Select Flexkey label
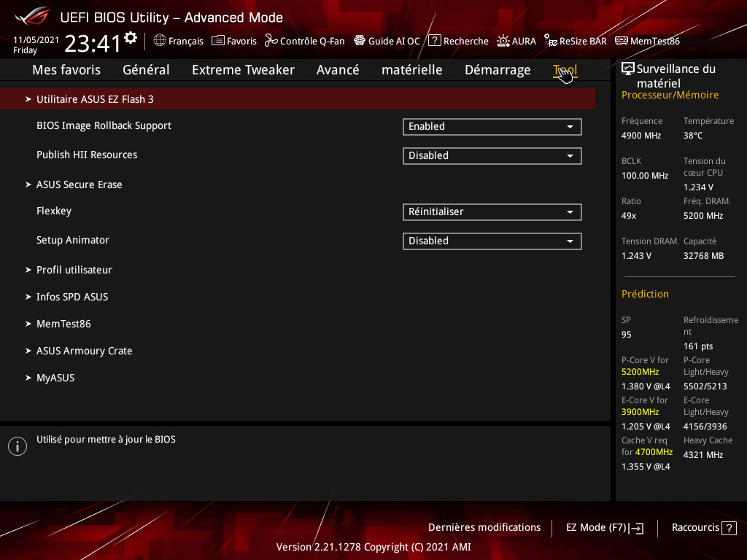This screenshot has width=747, height=560. [x=54, y=211]
